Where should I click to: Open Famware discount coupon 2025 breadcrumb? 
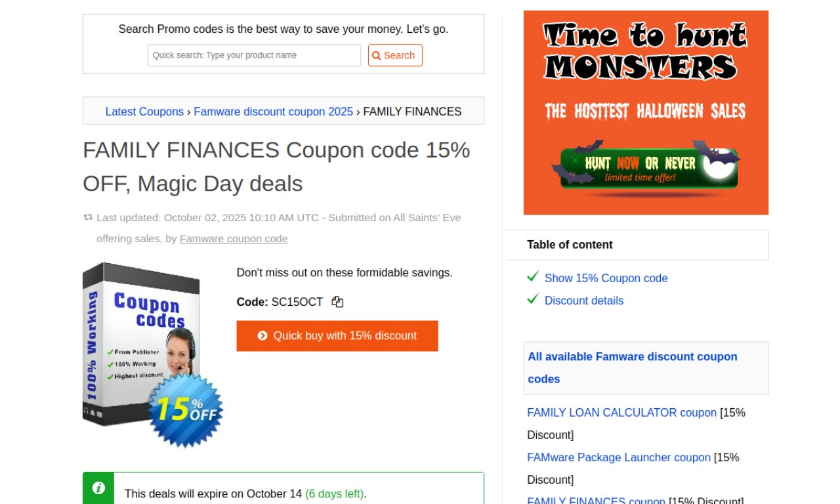pos(274,112)
